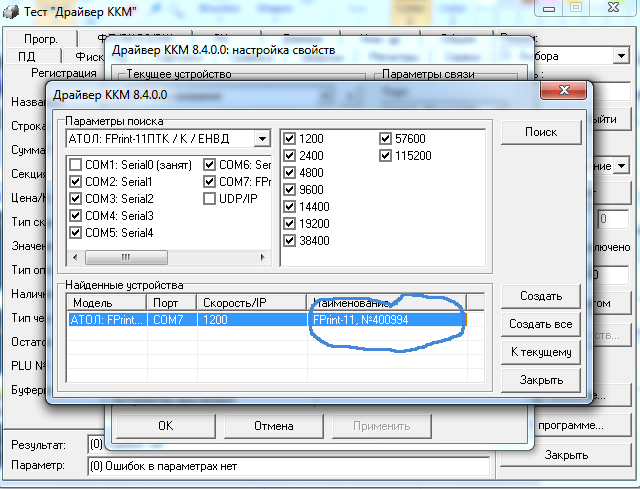Click the port list horizontal scrollbar thumb
Image resolution: width=640 pixels, height=489 pixels.
[x=126, y=257]
